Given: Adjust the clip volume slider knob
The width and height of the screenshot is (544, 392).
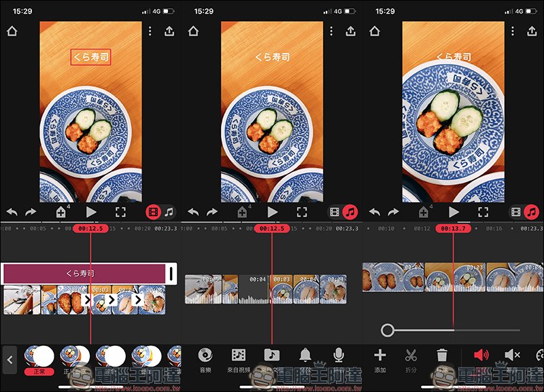Looking at the screenshot, I should pyautogui.click(x=387, y=330).
